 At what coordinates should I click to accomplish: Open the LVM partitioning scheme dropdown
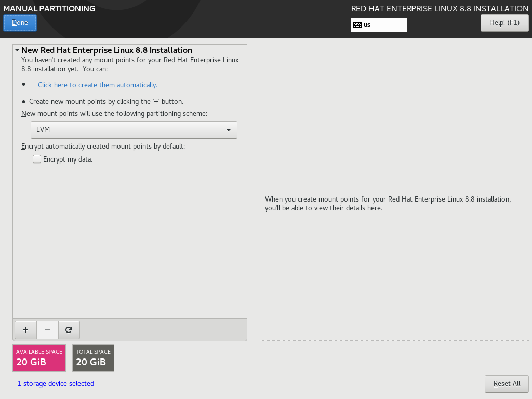(134, 129)
